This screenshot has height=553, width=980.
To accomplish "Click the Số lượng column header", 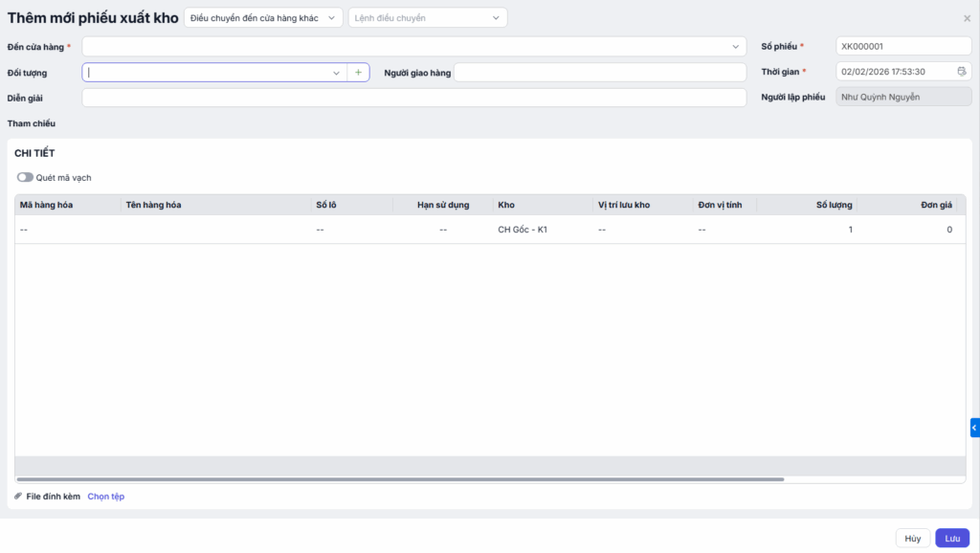I will [834, 205].
